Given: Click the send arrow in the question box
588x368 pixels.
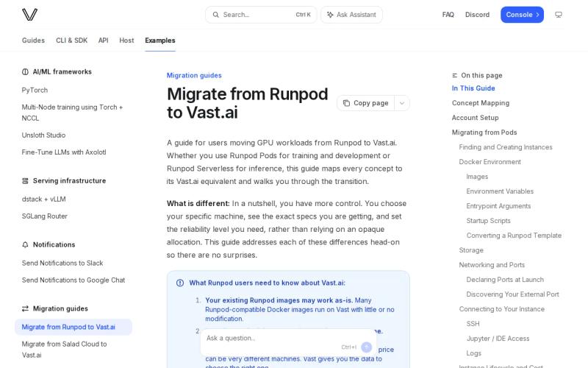Looking at the screenshot, I should tap(366, 347).
